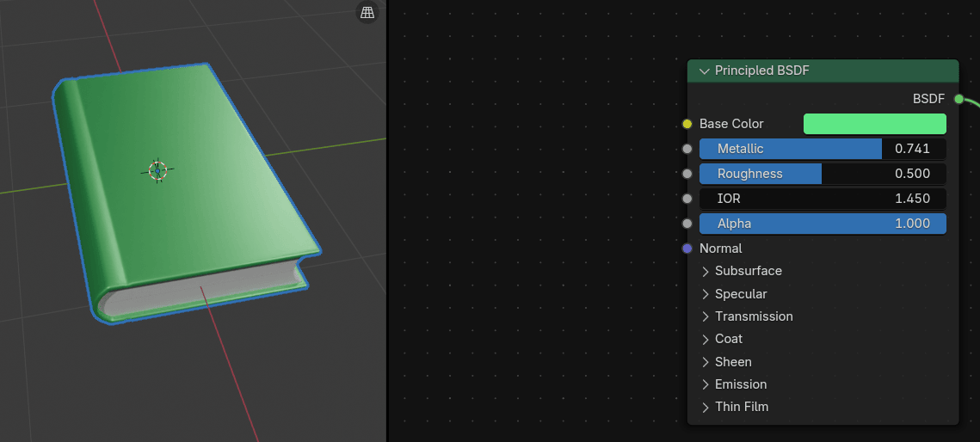Click the Metallic slider at 0.741
Image resolution: width=980 pixels, height=442 pixels.
click(x=822, y=149)
